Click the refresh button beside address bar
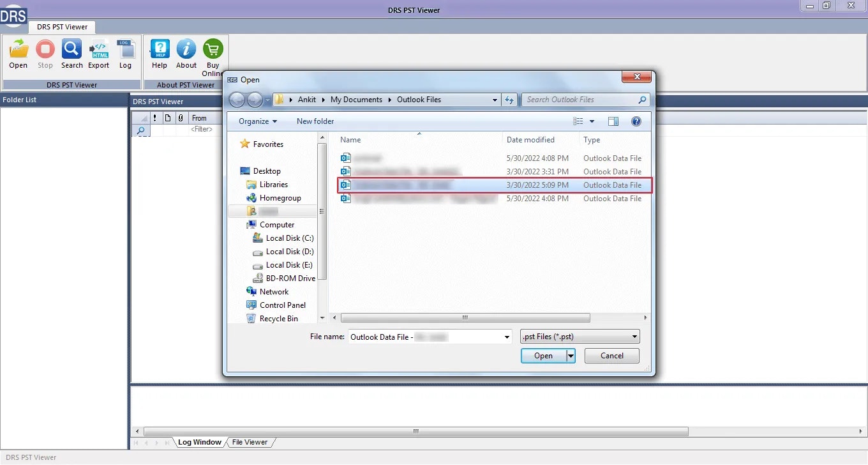This screenshot has height=465, width=868. click(509, 100)
